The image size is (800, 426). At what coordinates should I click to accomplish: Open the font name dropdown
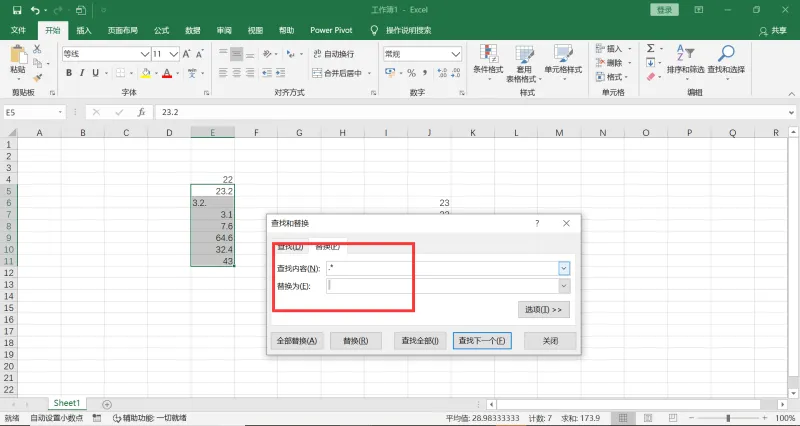click(x=145, y=54)
